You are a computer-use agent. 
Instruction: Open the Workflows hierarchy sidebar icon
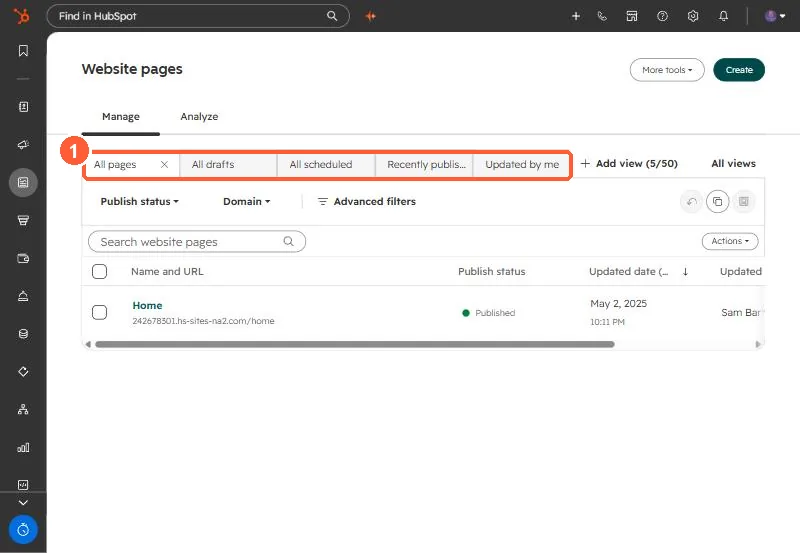tap(23, 409)
